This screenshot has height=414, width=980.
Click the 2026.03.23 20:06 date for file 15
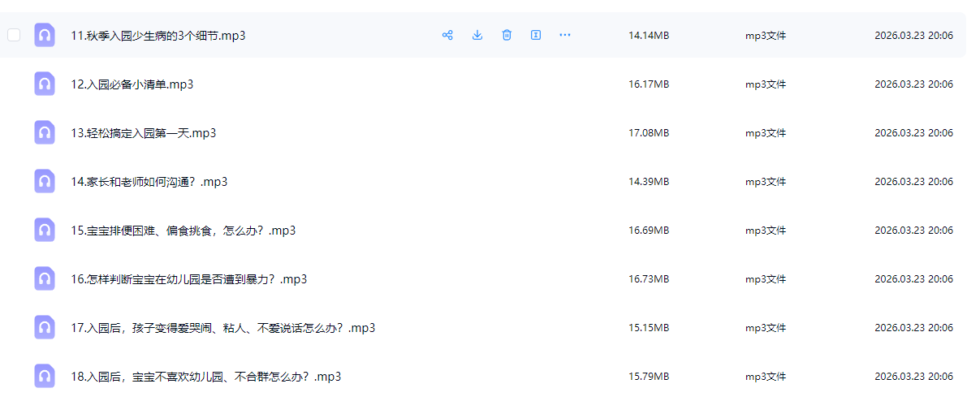(x=913, y=231)
